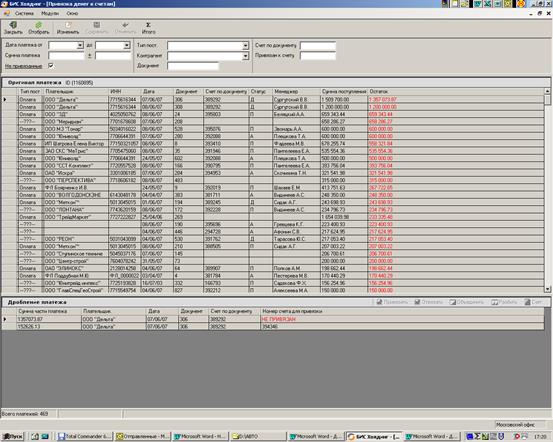The height and width of the screenshot is (442, 553).
Task: Click the Объединить icon in split panel
Action: [452, 302]
